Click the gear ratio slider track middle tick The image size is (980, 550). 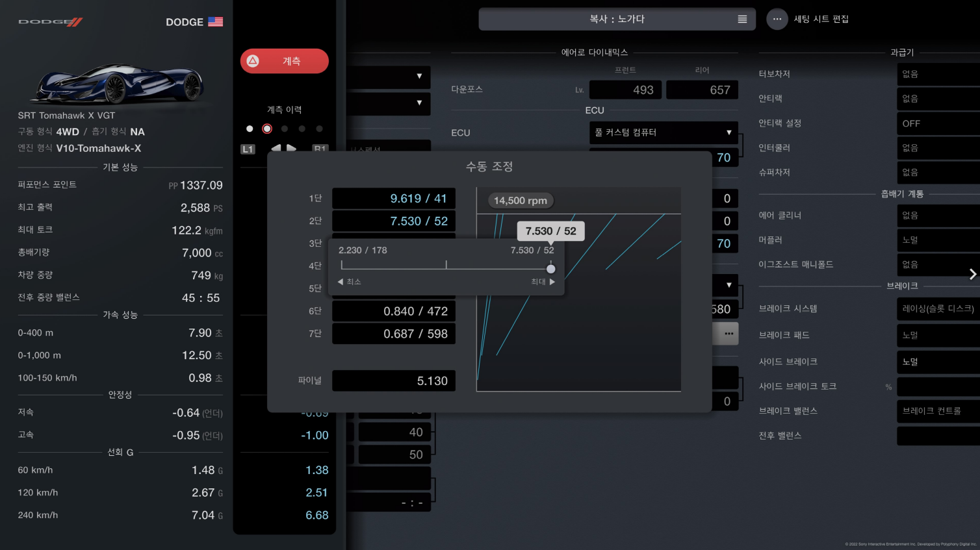(446, 265)
